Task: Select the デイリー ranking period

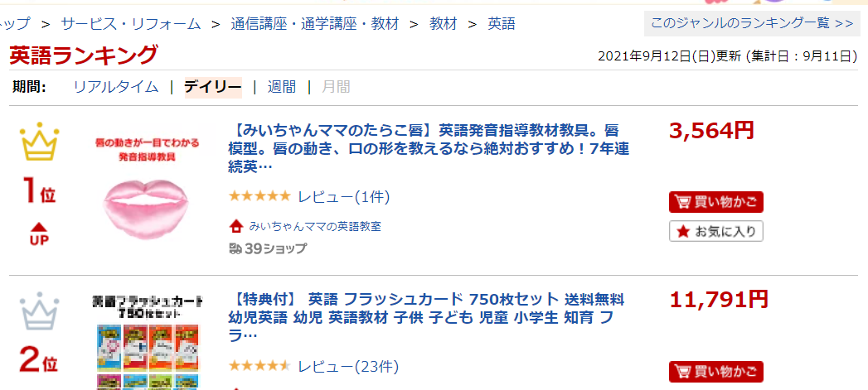Action: [x=212, y=87]
